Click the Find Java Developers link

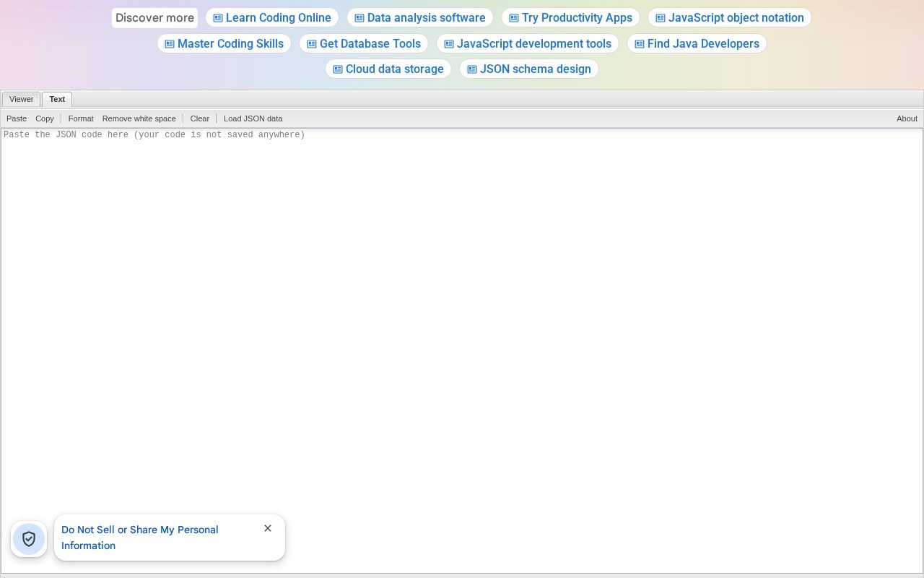pos(697,43)
